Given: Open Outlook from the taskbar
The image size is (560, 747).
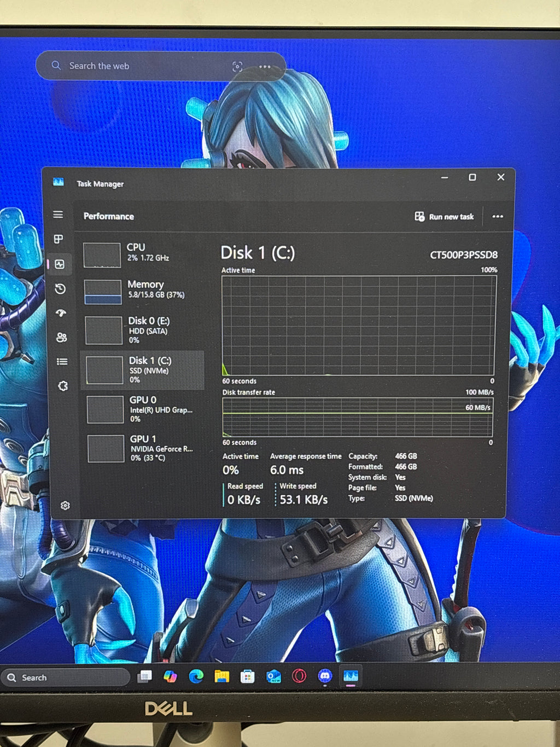Looking at the screenshot, I should pos(273,677).
